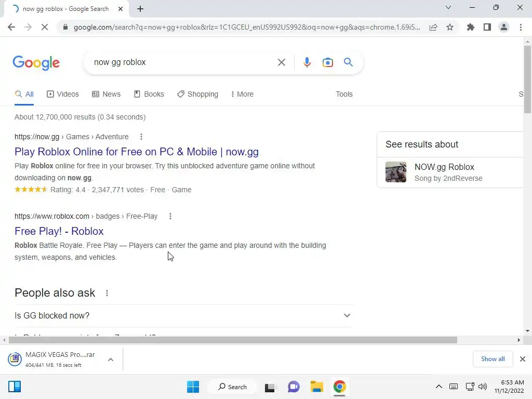Open the now.gg result options dots
This screenshot has width=532, height=399.
click(141, 137)
